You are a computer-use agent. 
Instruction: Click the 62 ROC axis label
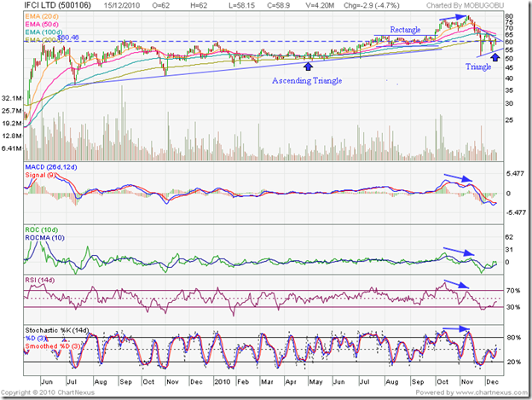click(509, 237)
